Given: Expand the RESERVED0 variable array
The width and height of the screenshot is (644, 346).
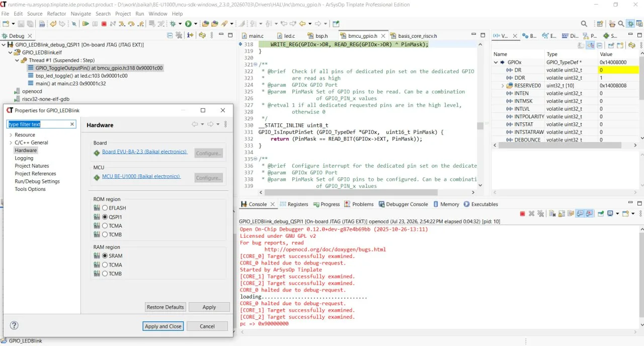Looking at the screenshot, I should tap(503, 86).
